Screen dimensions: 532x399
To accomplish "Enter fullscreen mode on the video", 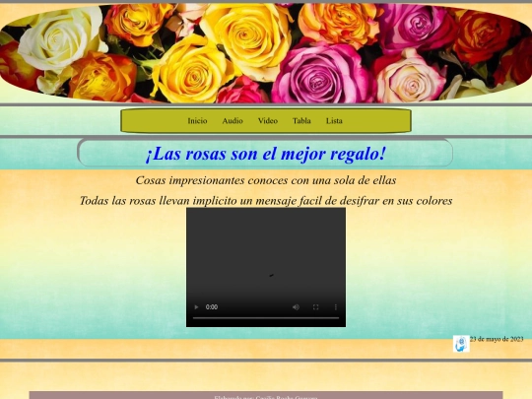I will 315,307.
